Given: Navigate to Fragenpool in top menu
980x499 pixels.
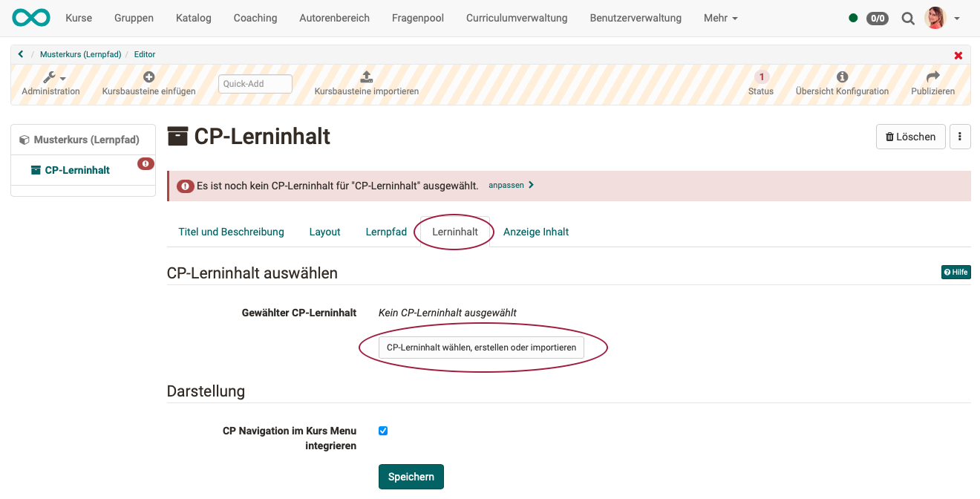Looking at the screenshot, I should point(417,18).
